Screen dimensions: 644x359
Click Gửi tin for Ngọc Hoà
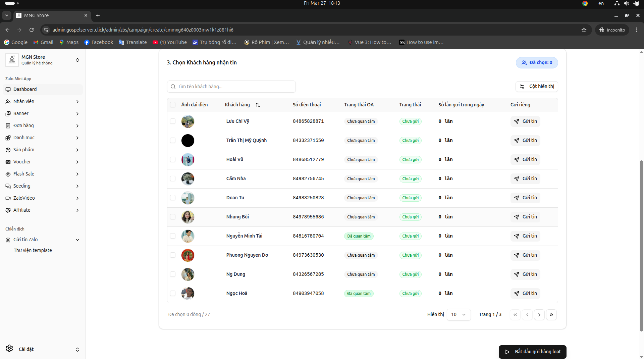(525, 293)
